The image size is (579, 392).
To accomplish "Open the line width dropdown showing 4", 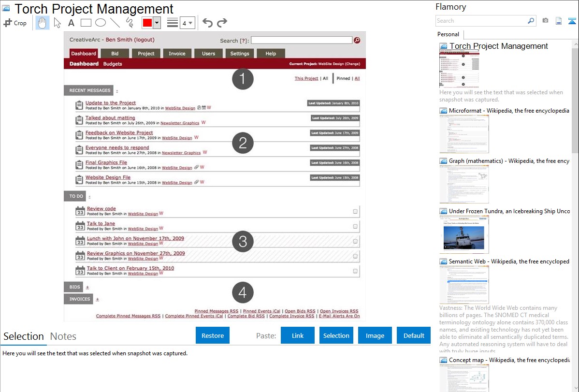I will pos(187,23).
